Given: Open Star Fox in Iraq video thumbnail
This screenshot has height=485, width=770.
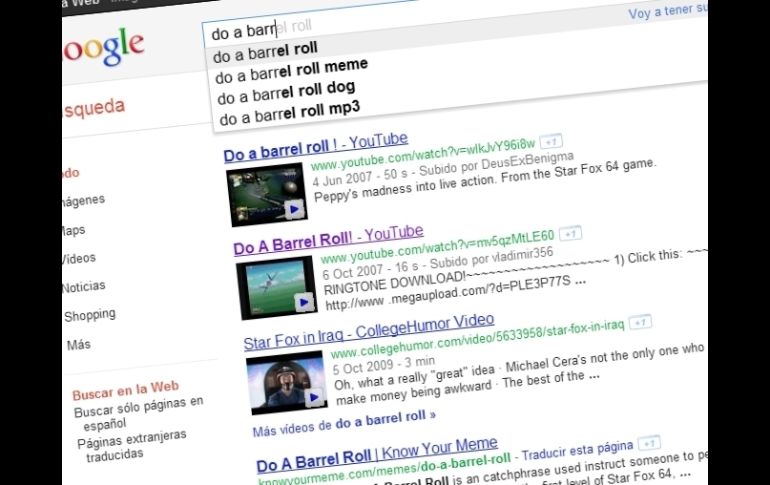Looking at the screenshot, I should pyautogui.click(x=286, y=383).
